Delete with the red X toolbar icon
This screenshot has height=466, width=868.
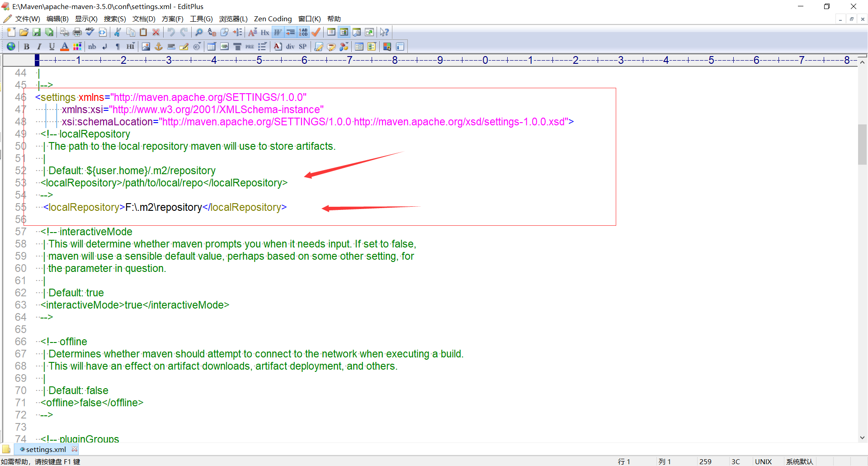point(156,32)
